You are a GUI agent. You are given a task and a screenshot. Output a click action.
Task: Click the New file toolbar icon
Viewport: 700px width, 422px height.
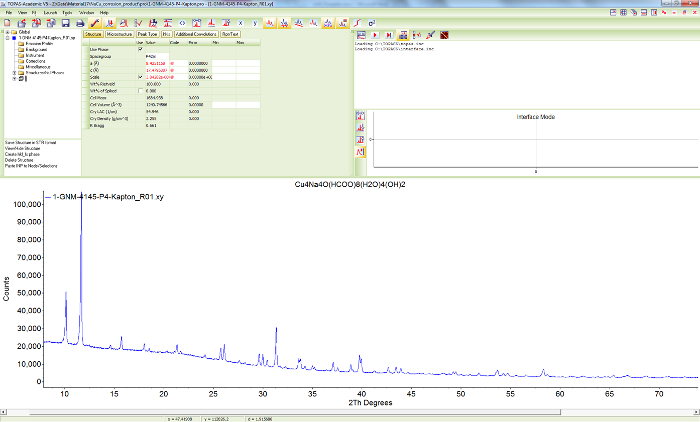click(7, 21)
